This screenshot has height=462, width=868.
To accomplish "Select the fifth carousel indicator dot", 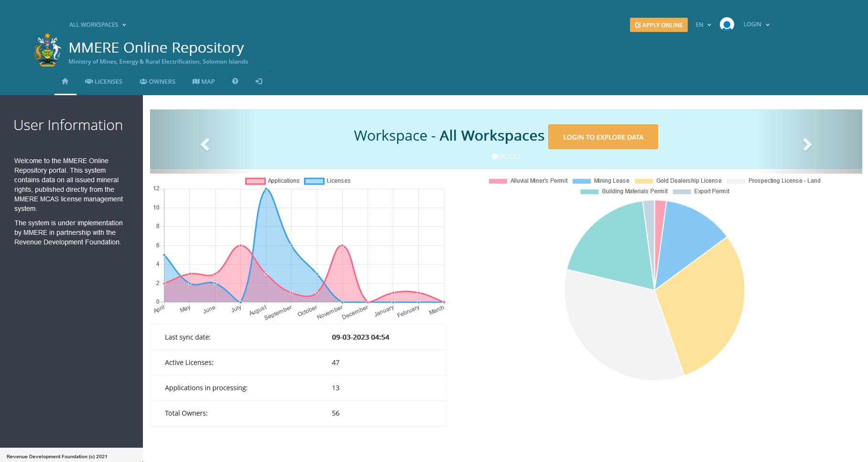I will coord(518,156).
